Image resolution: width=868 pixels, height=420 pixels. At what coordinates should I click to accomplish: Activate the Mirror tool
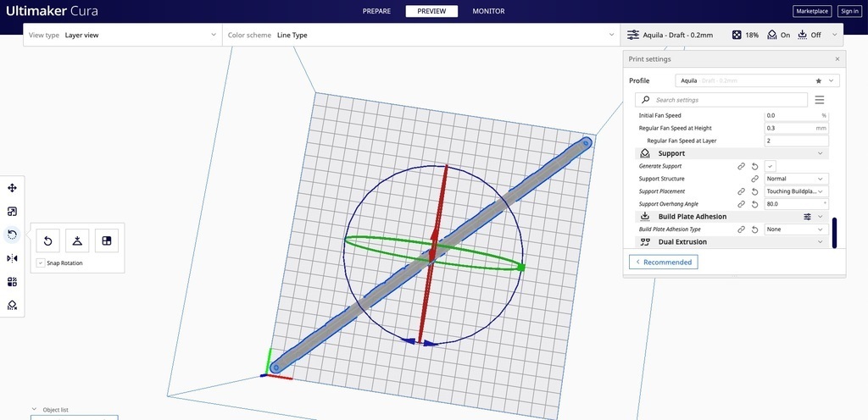click(12, 258)
